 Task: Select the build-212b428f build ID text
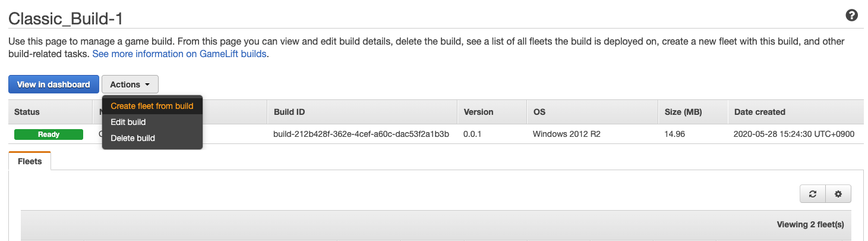tap(361, 134)
